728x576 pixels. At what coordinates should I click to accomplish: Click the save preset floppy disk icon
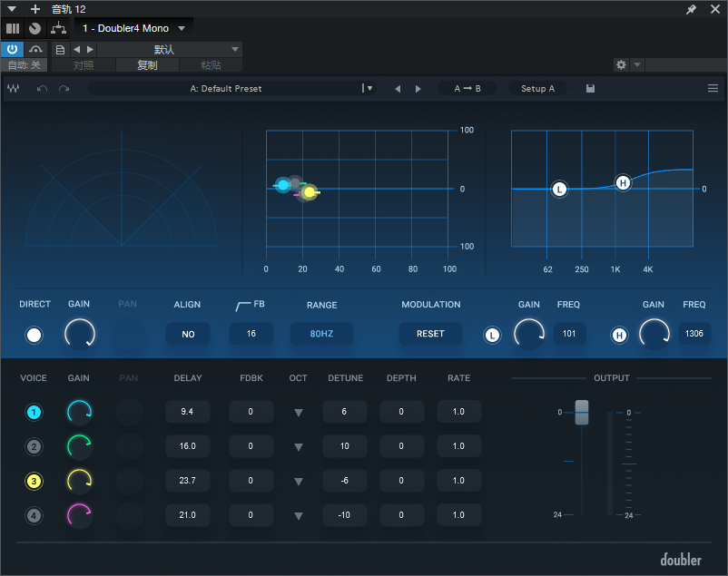tap(591, 89)
